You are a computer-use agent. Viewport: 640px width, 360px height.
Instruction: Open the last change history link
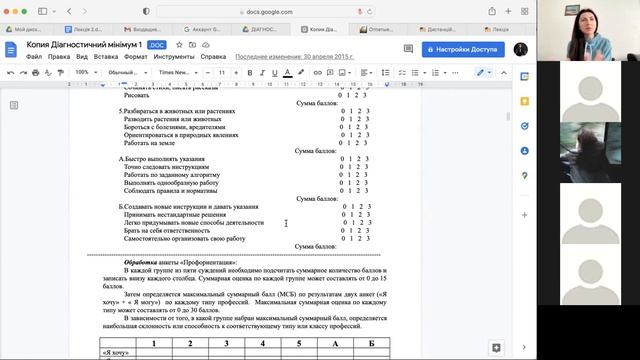pos(294,57)
